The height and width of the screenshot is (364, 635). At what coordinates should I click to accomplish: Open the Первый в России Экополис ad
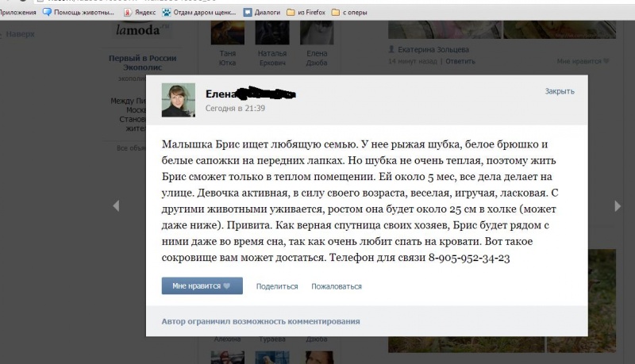(x=142, y=63)
